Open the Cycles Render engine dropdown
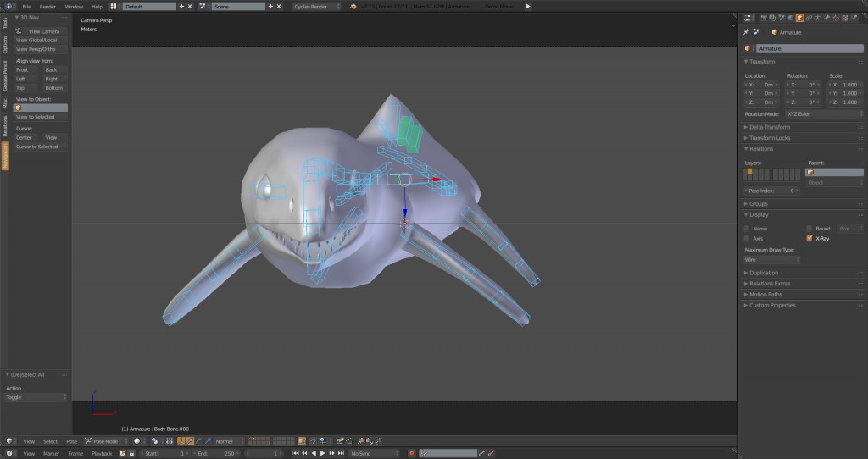 click(x=316, y=7)
